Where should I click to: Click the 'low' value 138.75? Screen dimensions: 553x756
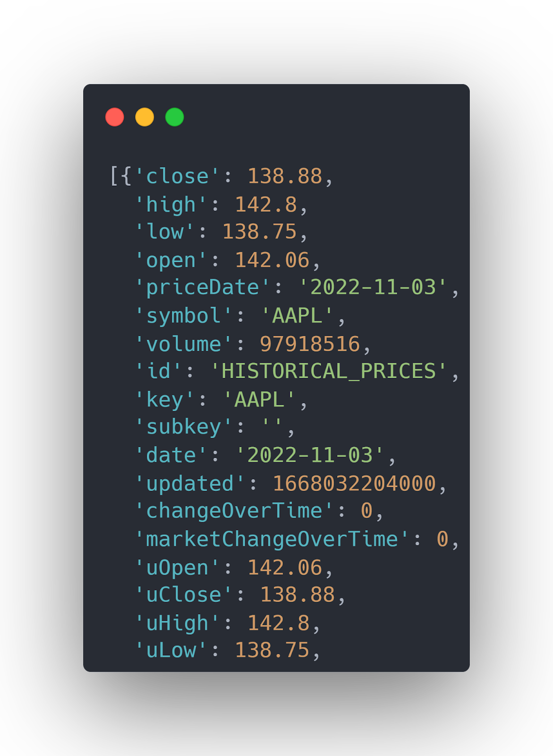(x=259, y=232)
